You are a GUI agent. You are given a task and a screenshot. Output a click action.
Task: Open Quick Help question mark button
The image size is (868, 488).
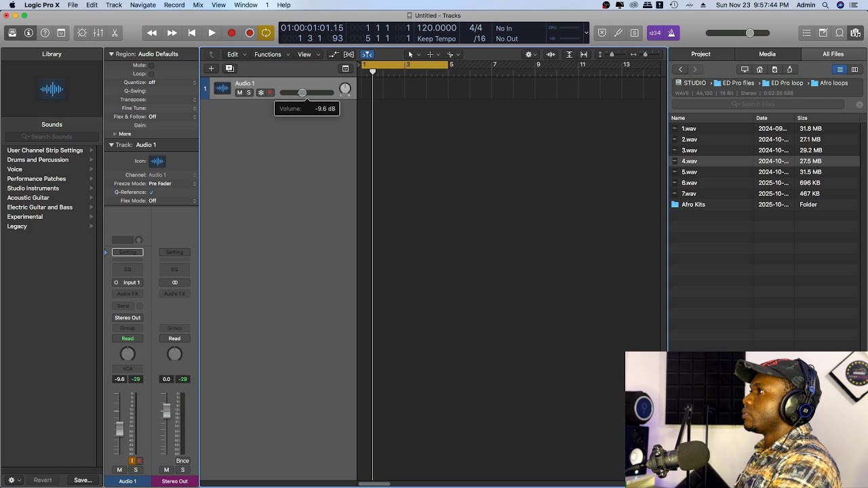[45, 33]
